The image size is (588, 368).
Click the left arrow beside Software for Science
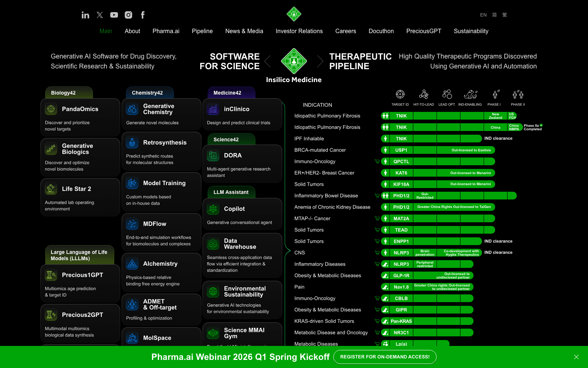click(x=268, y=61)
